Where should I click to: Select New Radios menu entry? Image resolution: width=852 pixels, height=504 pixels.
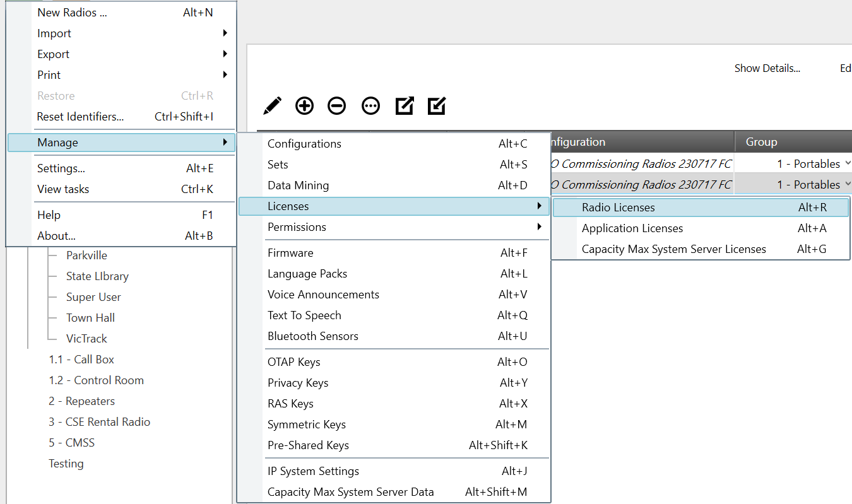pos(121,13)
